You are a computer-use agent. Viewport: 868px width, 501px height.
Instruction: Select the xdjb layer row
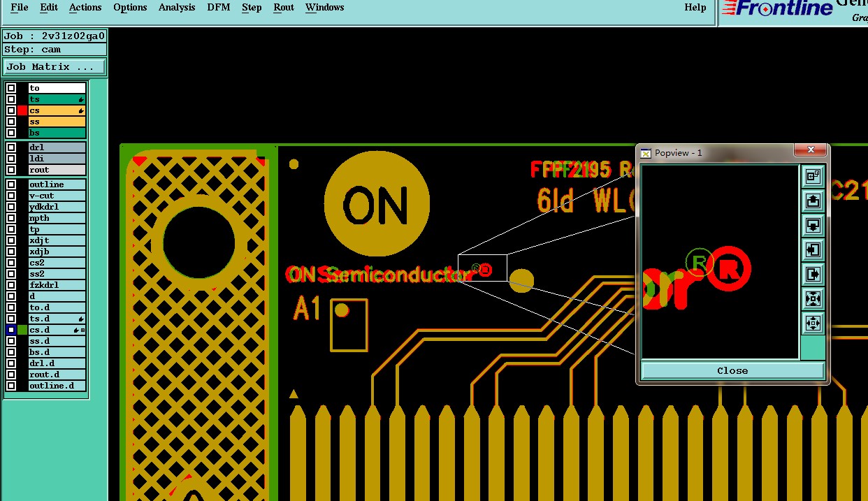coord(57,252)
